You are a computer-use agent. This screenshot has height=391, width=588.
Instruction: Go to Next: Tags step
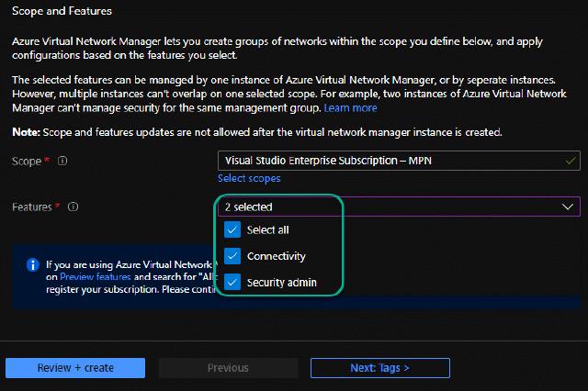[379, 368]
